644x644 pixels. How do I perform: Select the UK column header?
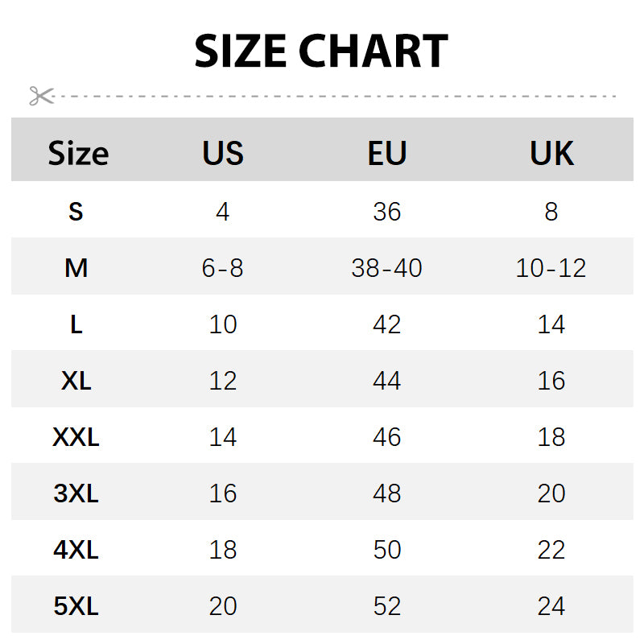pos(551,153)
